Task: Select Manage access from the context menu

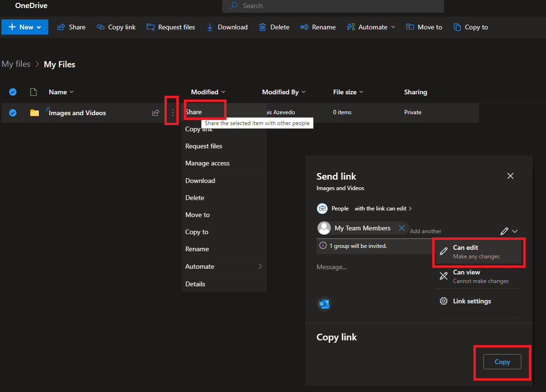Action: click(208, 163)
